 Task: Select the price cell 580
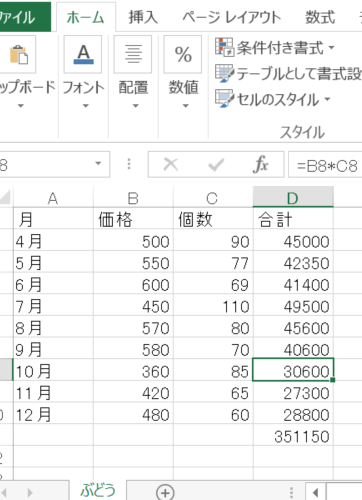pos(133,349)
